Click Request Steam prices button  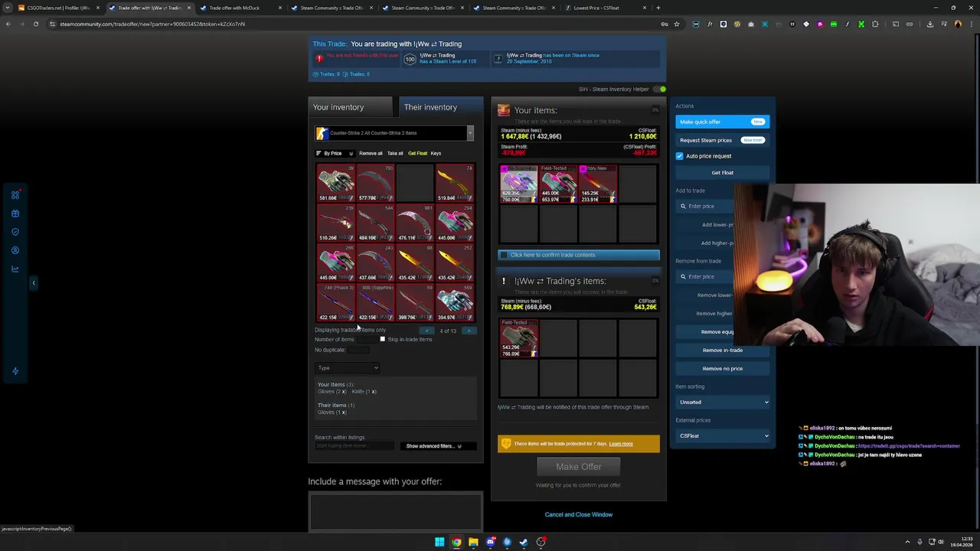point(722,140)
